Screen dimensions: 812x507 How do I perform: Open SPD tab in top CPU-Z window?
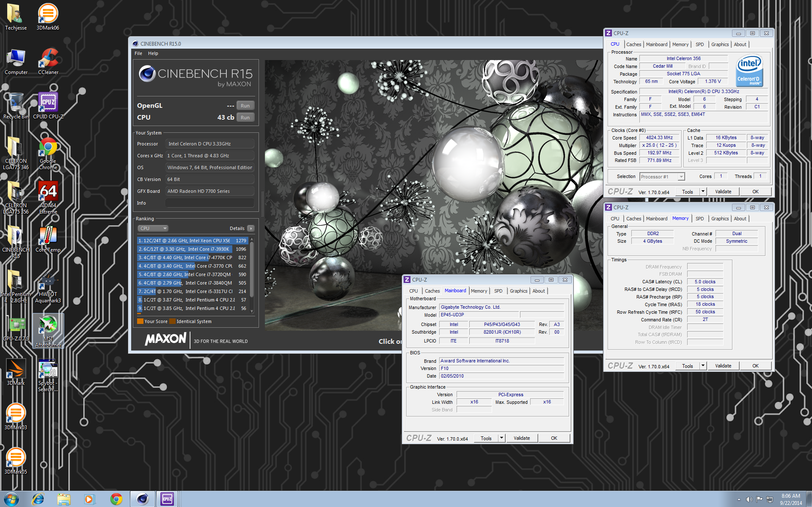(x=700, y=44)
